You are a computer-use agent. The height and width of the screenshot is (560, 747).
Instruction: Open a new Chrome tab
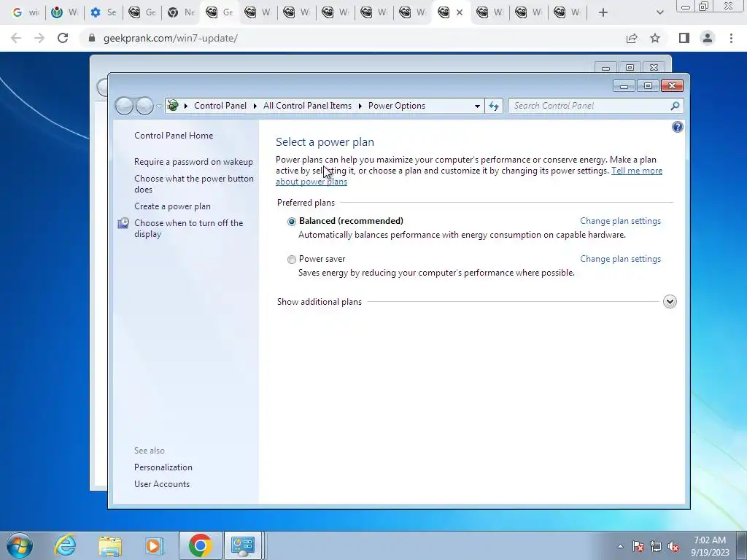pyautogui.click(x=603, y=12)
